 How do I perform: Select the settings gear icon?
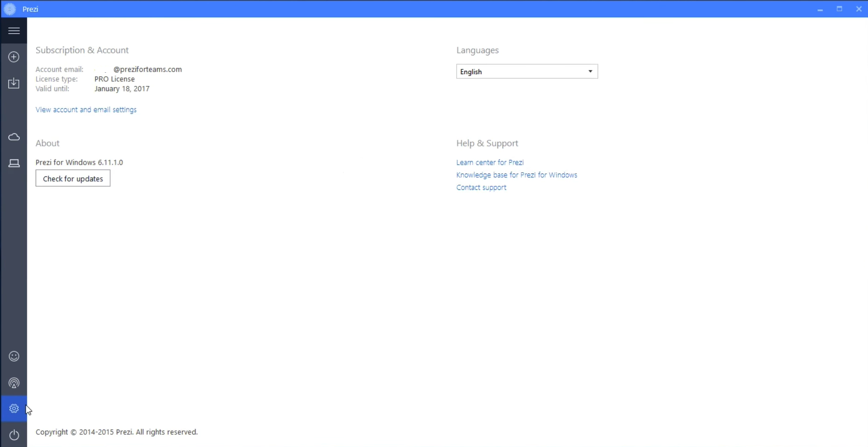(14, 409)
